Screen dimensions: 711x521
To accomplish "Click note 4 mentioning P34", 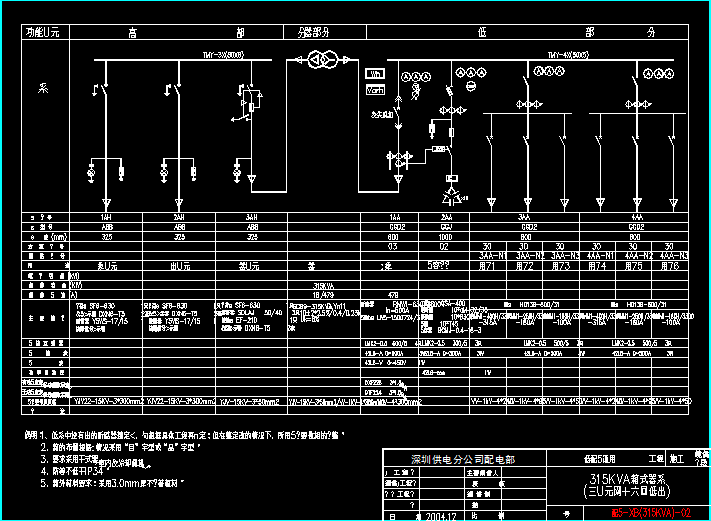I will click(x=75, y=471).
